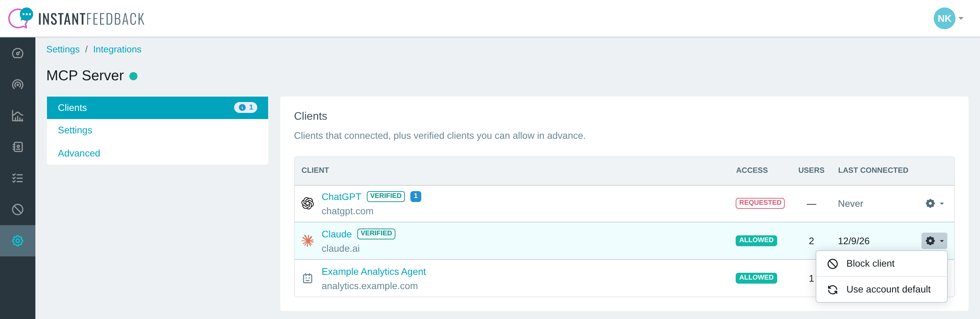Open the settings gear sidebar icon
Screen dimensions: 980x319
coord(17,241)
